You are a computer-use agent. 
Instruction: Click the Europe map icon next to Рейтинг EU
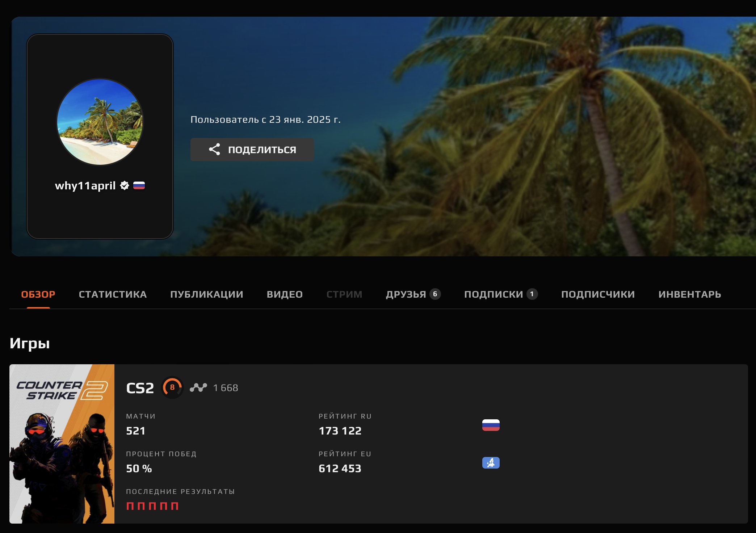(491, 463)
